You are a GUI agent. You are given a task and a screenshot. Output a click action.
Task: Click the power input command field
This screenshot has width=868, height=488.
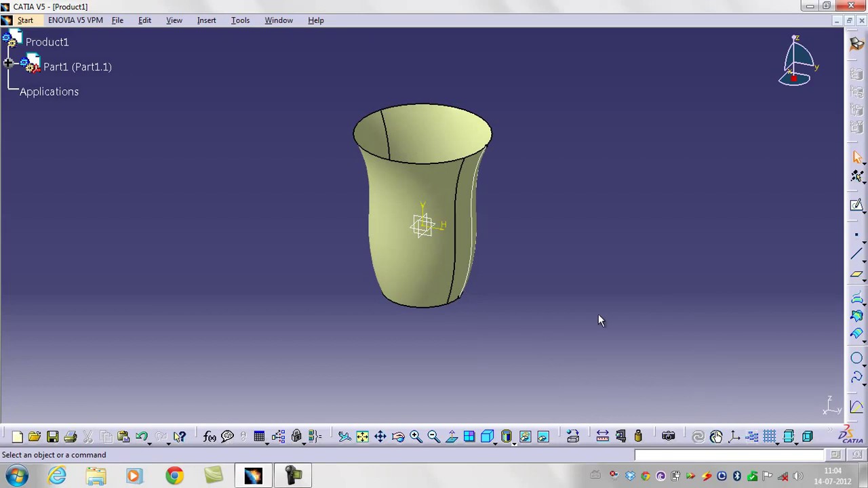[730, 455]
